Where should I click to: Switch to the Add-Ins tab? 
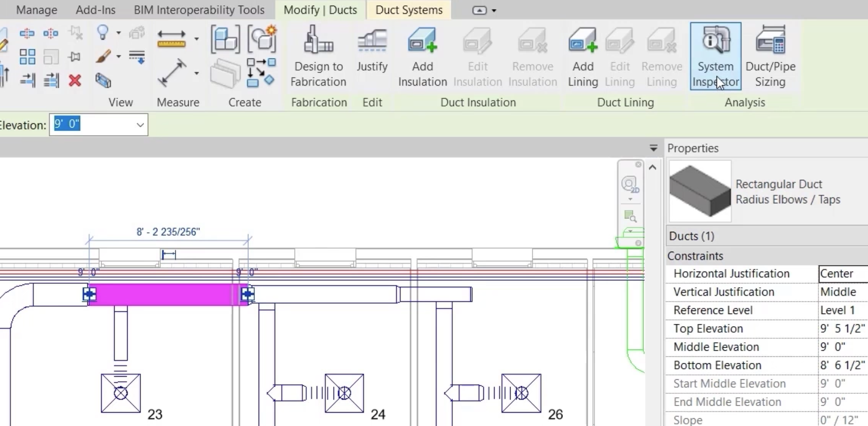(95, 10)
